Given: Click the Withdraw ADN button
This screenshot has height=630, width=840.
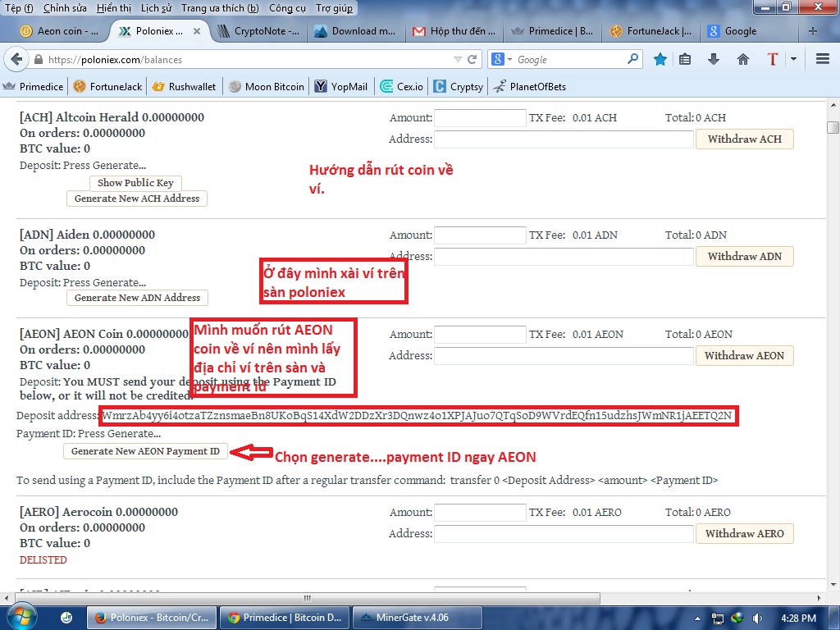Looking at the screenshot, I should (744, 256).
